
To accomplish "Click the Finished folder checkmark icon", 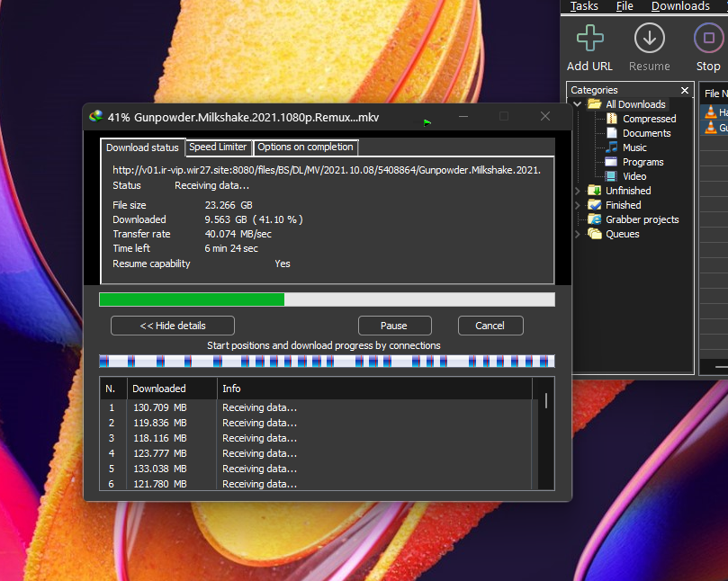I will [x=594, y=205].
